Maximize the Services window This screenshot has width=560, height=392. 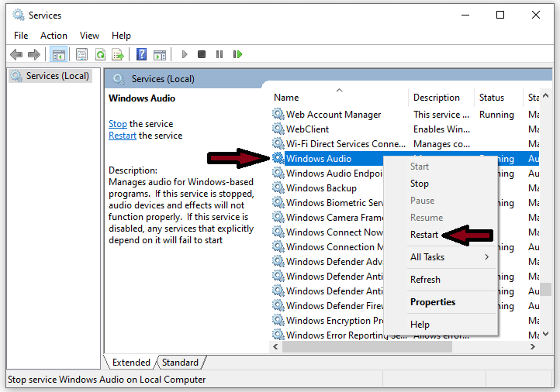[x=500, y=15]
